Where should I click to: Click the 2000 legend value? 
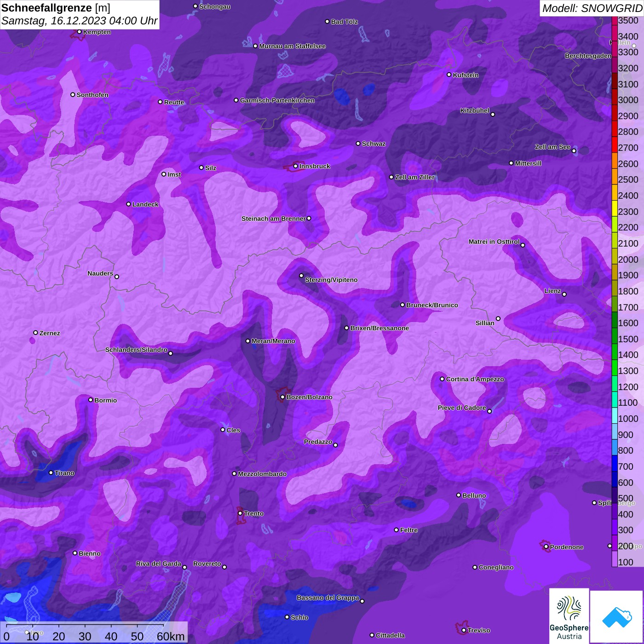628,259
